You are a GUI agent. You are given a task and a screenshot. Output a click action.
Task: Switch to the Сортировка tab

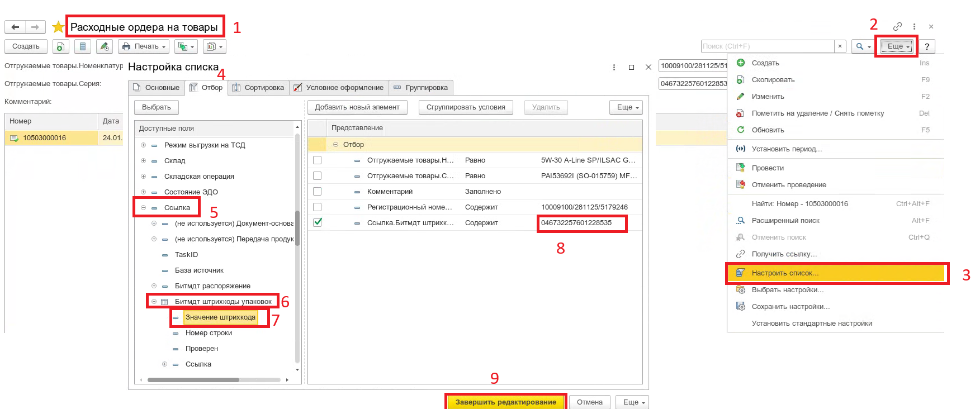[x=259, y=88]
